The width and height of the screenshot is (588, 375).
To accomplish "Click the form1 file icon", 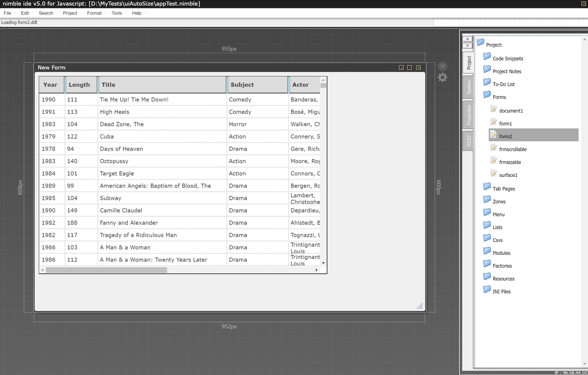I will click(494, 121).
